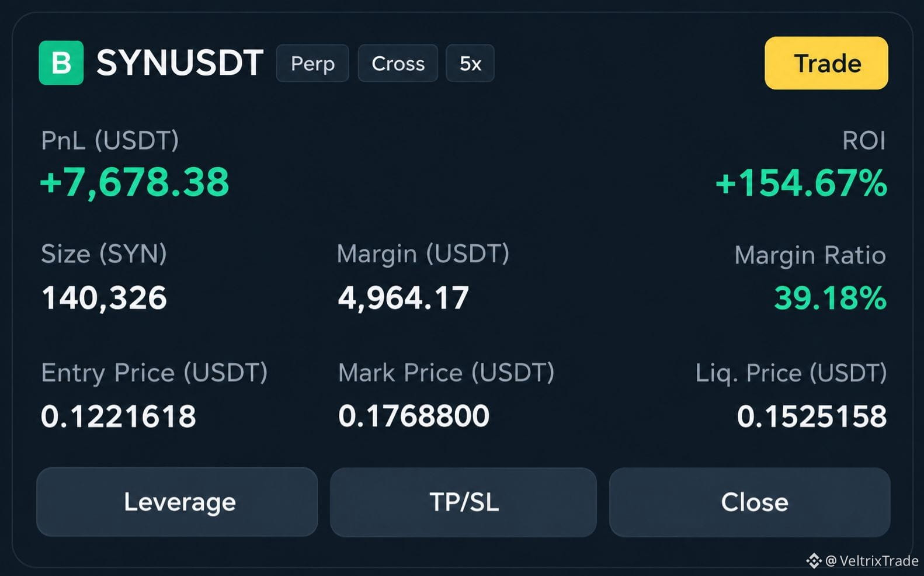The image size is (924, 576).
Task: Click the Size (SYN) value 140,326
Action: (x=104, y=298)
